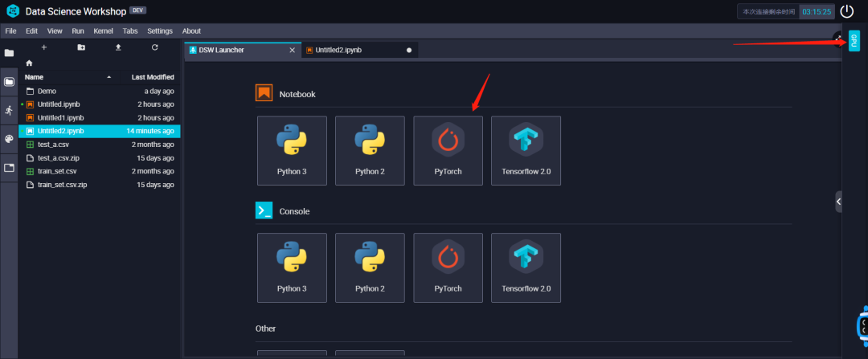Click the fullscreen expand icon near GPU
Image resolution: width=868 pixels, height=359 pixels.
click(838, 38)
